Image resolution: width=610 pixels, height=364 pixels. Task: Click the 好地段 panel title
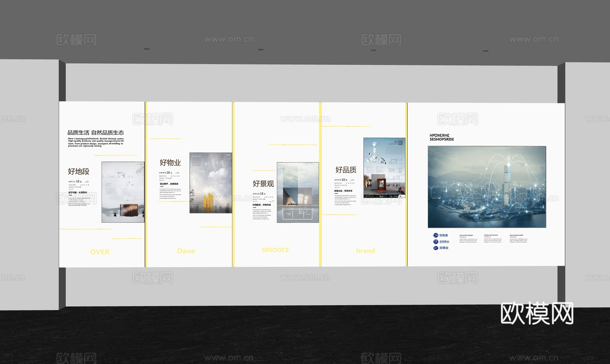79,172
